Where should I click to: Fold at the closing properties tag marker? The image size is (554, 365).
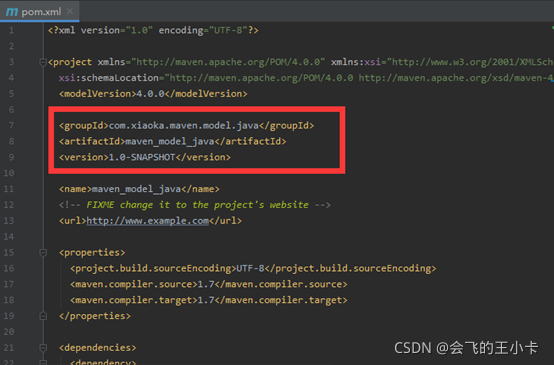tap(43, 316)
